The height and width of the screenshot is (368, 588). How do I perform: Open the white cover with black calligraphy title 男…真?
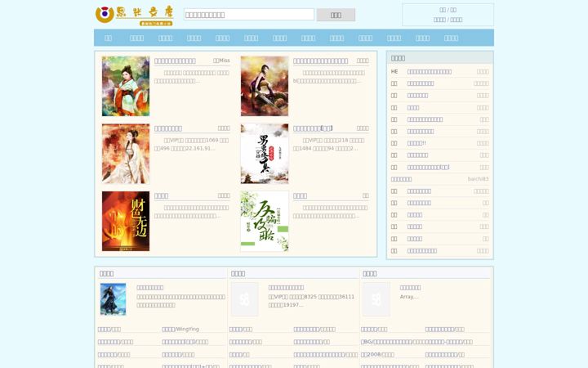(265, 154)
